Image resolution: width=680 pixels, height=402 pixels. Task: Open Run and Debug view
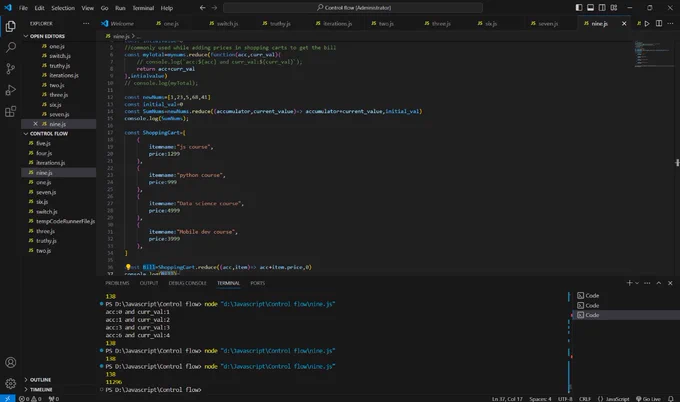10,90
